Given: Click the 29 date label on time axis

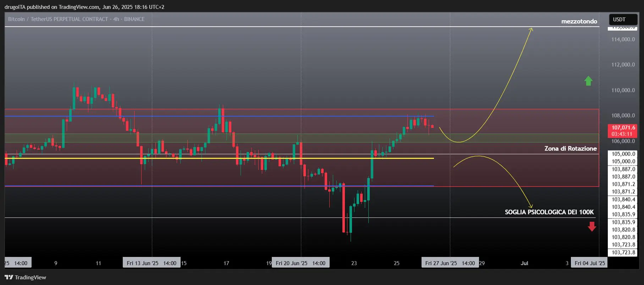Looking at the screenshot, I should click(x=482, y=263).
